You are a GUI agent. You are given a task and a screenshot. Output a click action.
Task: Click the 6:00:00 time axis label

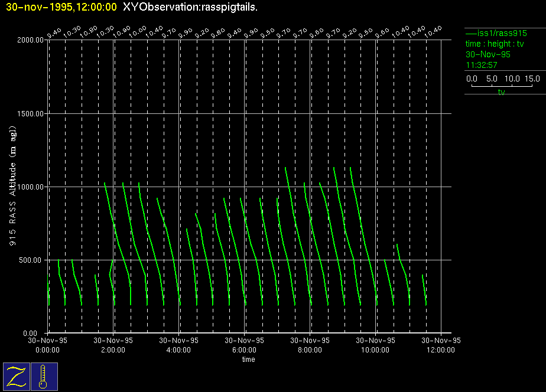point(244,349)
